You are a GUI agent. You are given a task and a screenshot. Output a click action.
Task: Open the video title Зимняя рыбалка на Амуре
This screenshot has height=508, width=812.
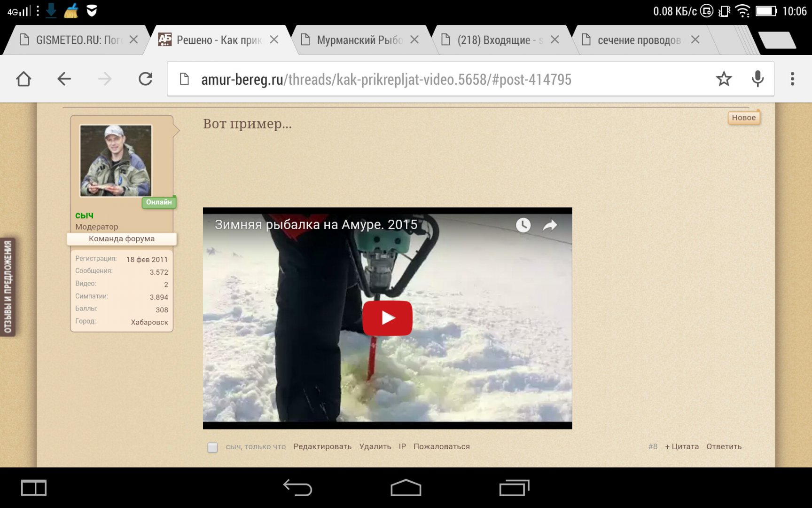pos(316,225)
